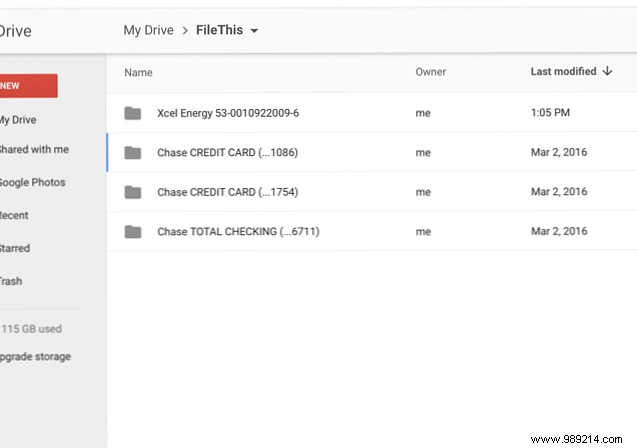This screenshot has height=448, width=637.
Task: Click owner me in Chase (...1086) row
Action: coord(423,153)
